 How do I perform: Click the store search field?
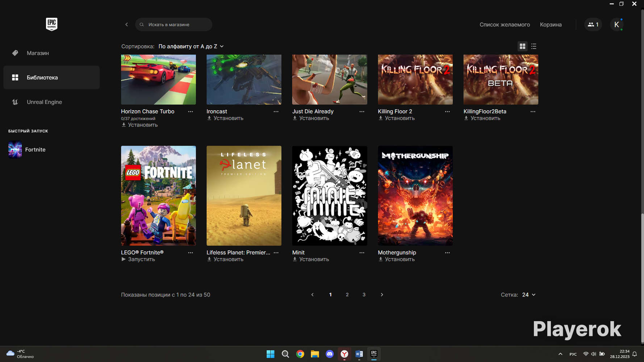[173, 25]
